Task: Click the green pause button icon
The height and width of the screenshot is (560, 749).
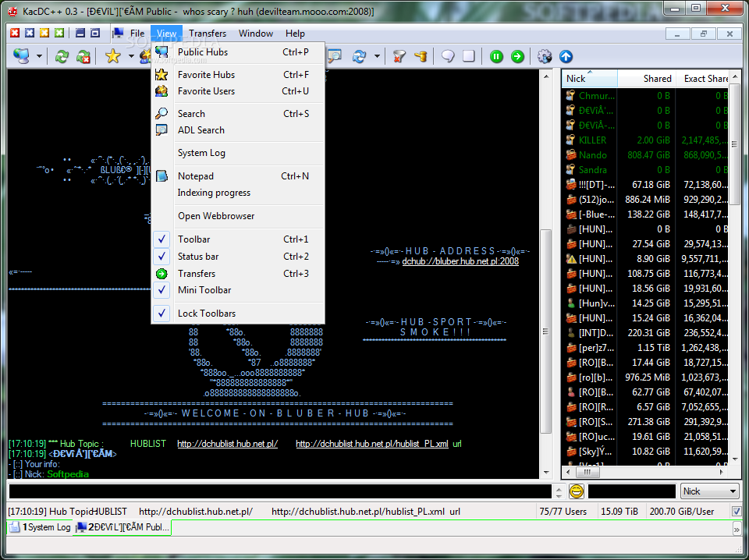Action: pos(496,56)
